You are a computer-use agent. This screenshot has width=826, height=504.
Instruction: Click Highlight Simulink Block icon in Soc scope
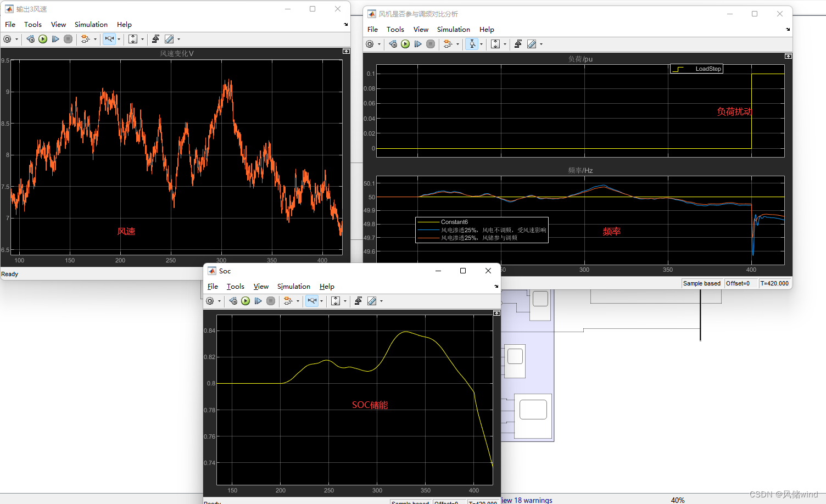click(x=288, y=301)
